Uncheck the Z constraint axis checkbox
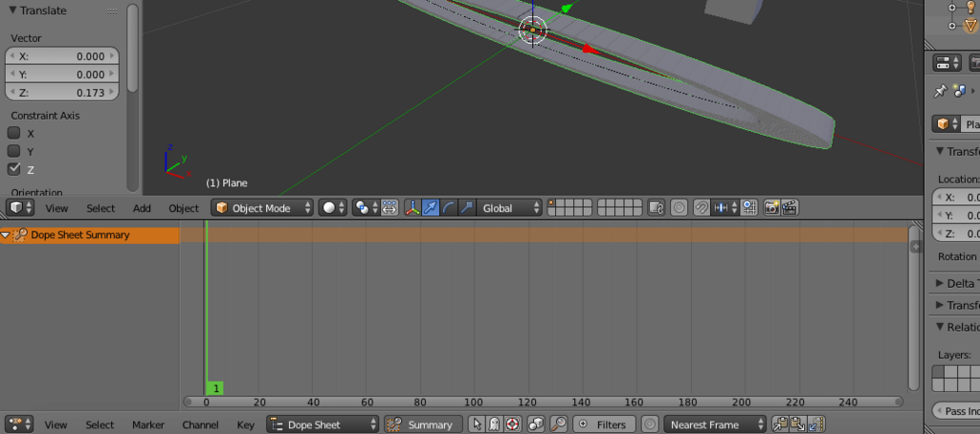The width and height of the screenshot is (980, 434). point(13,169)
